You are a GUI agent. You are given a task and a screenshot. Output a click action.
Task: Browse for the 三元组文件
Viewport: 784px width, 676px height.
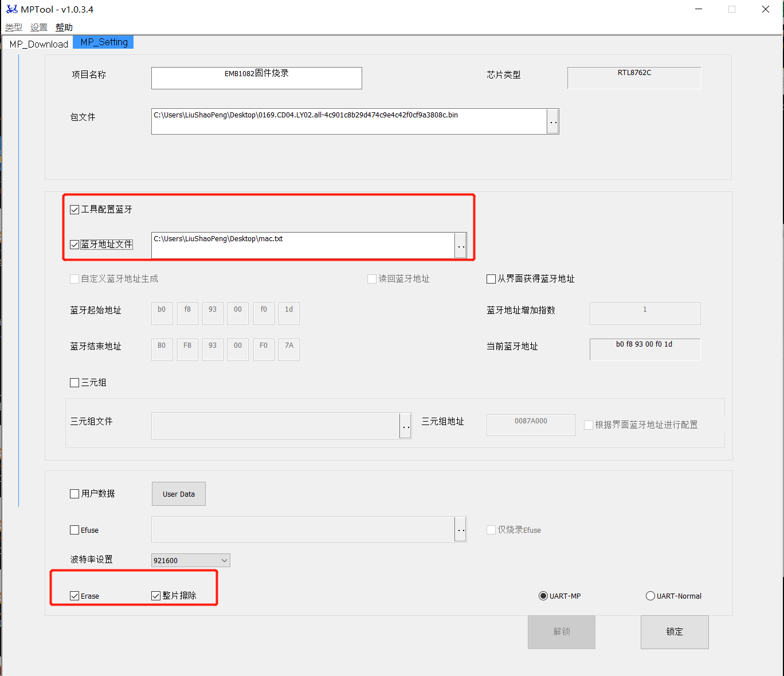(x=405, y=426)
